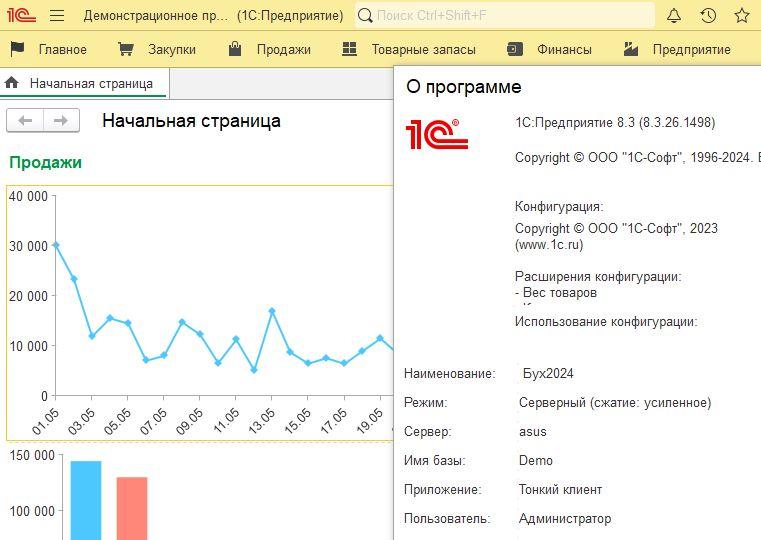Click the 1C logo in the О программе dialog
Viewport: 761px width, 540px height.
click(437, 134)
